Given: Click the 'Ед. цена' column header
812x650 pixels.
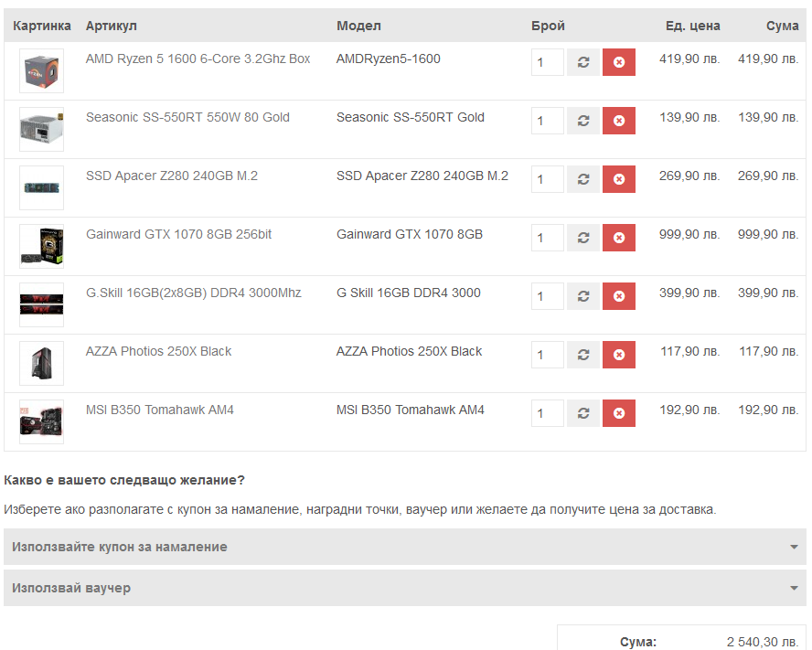Looking at the screenshot, I should point(693,26).
